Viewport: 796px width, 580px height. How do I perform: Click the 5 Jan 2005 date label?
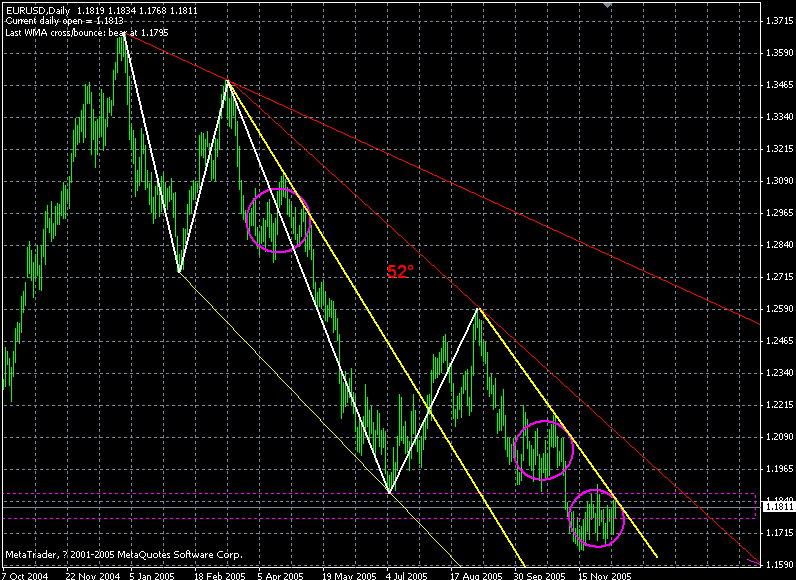[151, 575]
